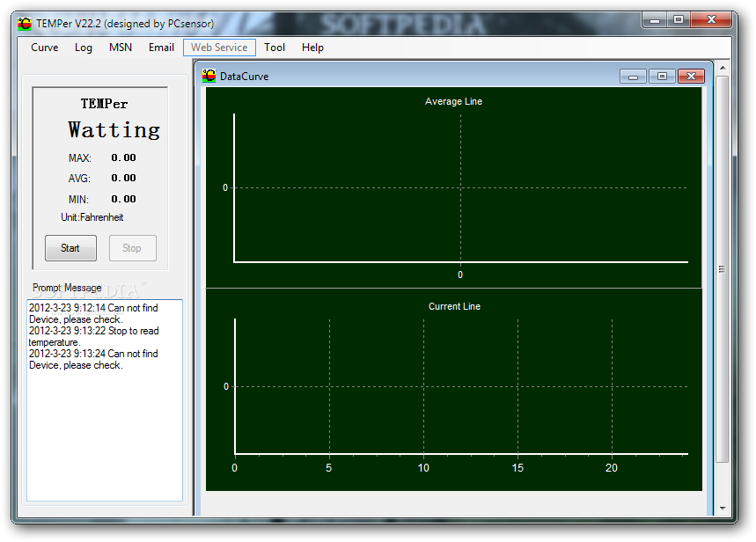Viewport: 756px width, 542px height.
Task: Click the 'Average Line' chart title
Action: point(454,101)
